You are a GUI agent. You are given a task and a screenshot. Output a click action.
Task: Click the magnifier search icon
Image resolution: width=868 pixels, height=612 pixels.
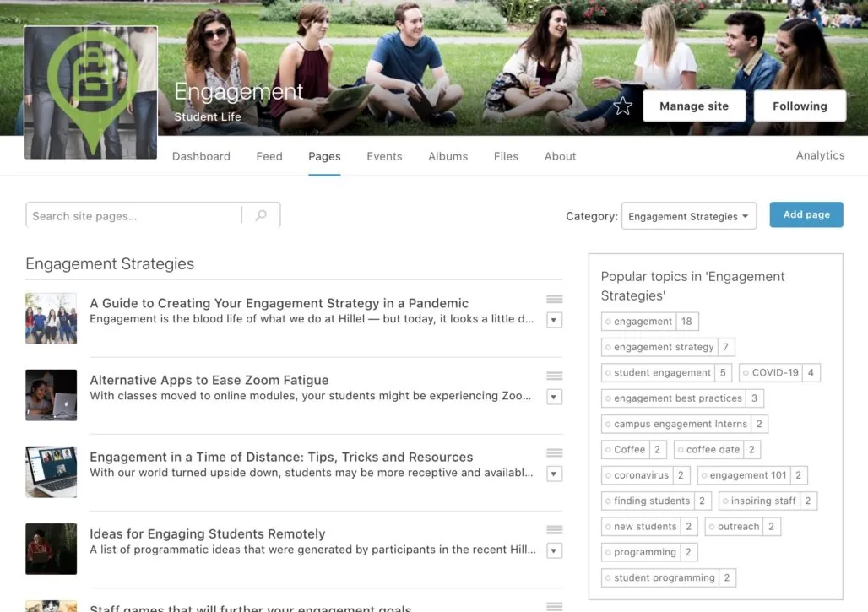tap(261, 215)
